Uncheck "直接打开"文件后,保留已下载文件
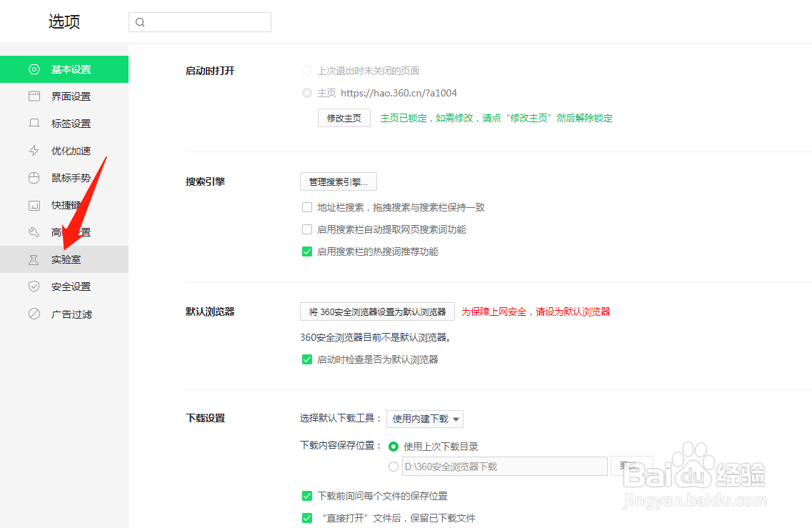 [307, 517]
